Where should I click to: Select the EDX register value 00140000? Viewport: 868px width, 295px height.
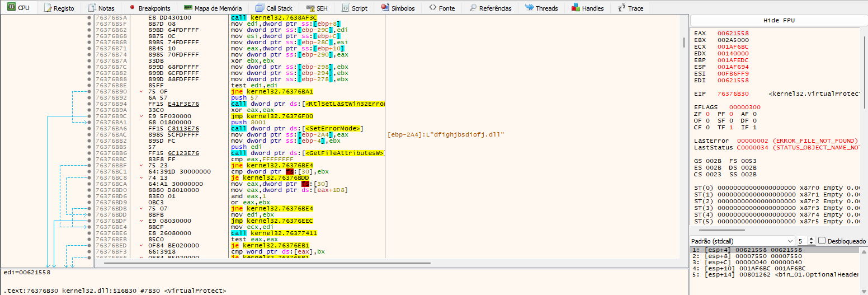pyautogui.click(x=733, y=53)
